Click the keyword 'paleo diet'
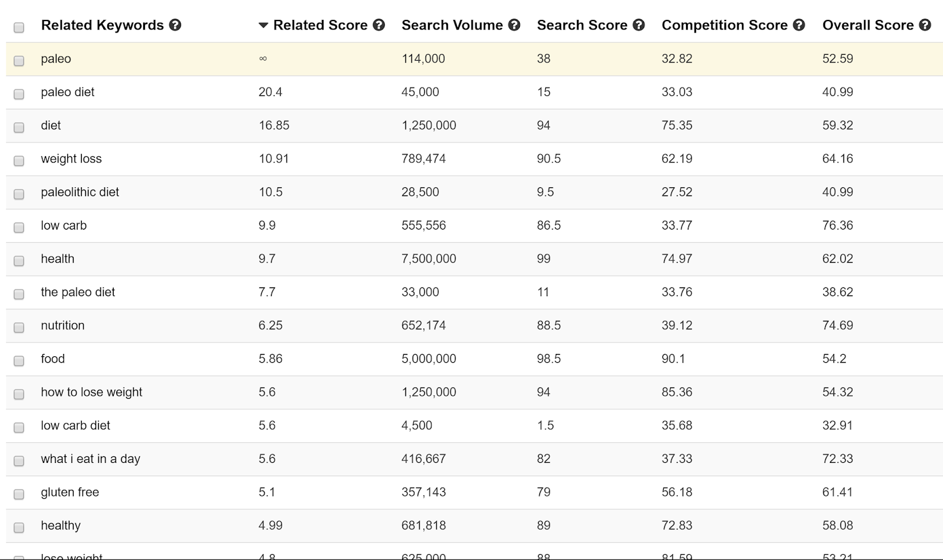 68,92
